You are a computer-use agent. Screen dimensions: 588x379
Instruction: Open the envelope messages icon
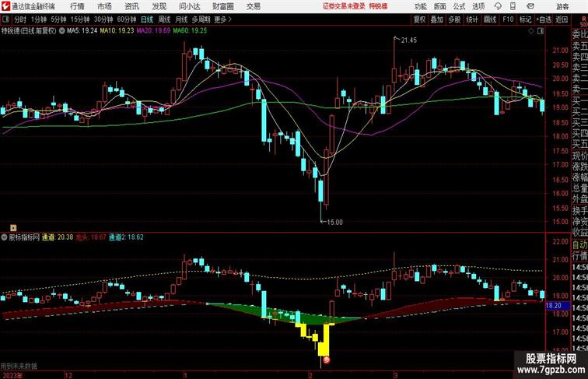(530, 6)
